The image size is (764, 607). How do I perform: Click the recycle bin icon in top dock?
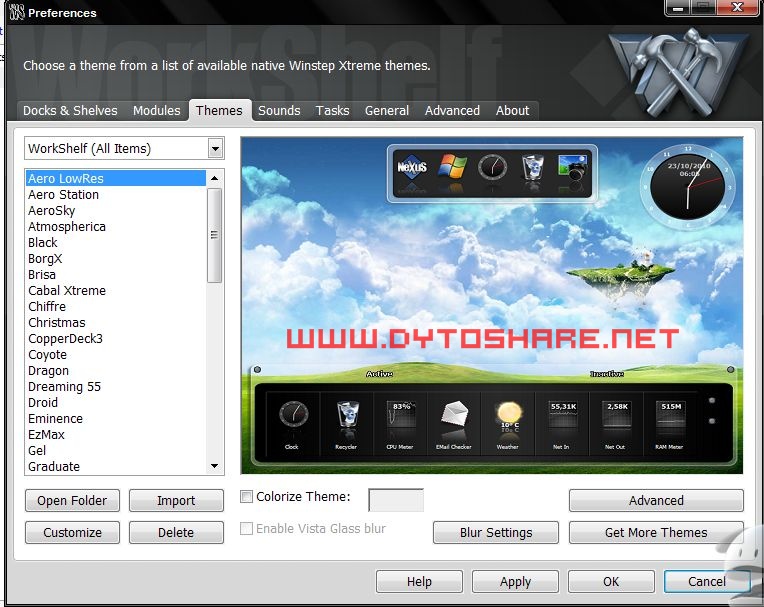tap(533, 167)
